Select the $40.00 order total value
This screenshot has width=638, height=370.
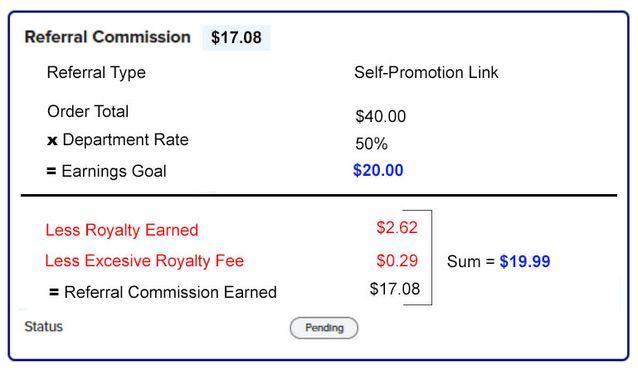tap(380, 116)
